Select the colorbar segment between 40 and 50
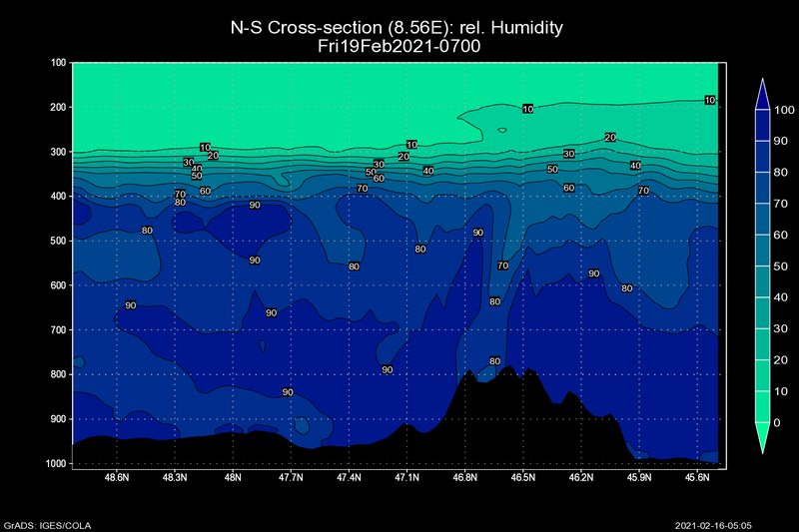 click(762, 282)
